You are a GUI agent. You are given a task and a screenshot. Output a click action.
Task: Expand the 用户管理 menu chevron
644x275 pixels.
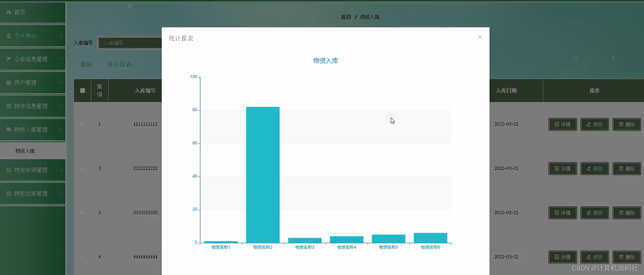click(61, 82)
